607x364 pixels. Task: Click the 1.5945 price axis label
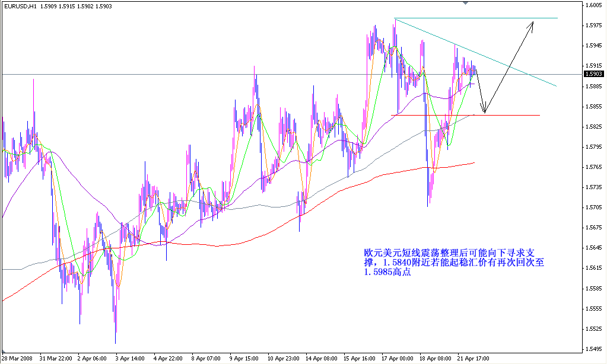(594, 46)
